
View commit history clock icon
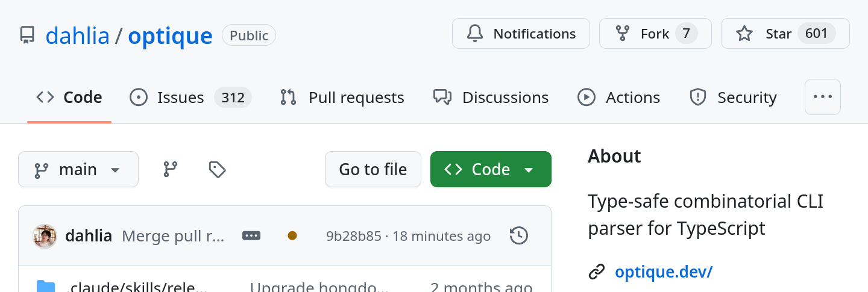point(518,236)
